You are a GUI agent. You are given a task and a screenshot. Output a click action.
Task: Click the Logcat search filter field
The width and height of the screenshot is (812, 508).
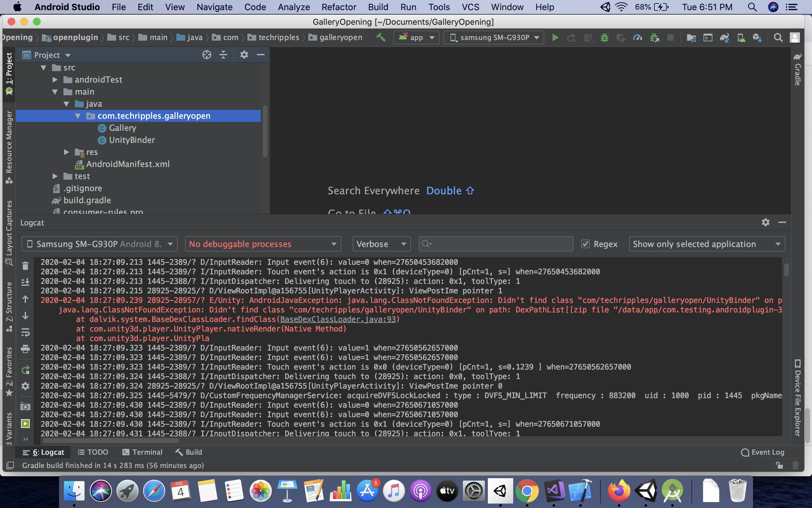click(495, 244)
